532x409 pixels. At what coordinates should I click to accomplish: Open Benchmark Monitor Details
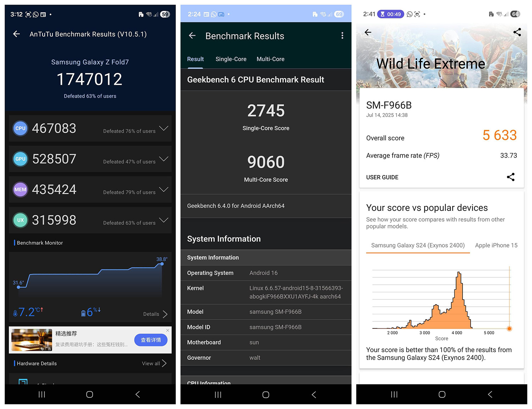[x=151, y=314]
